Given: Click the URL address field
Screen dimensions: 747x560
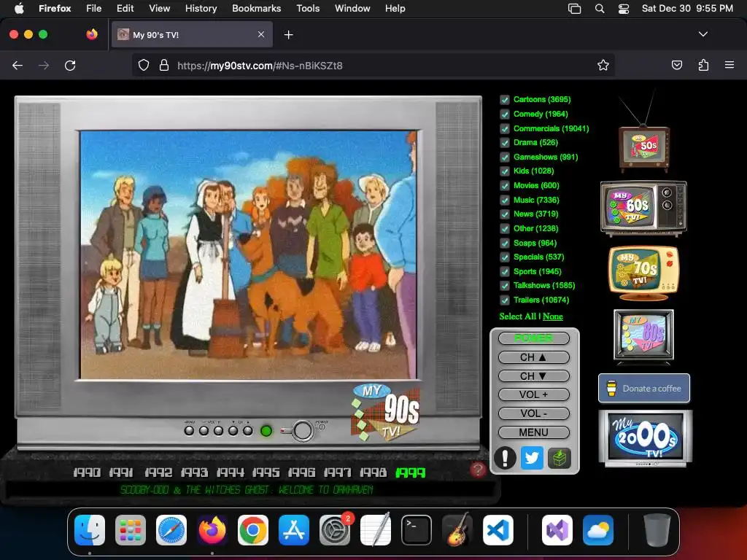Looking at the screenshot, I should click(x=373, y=65).
